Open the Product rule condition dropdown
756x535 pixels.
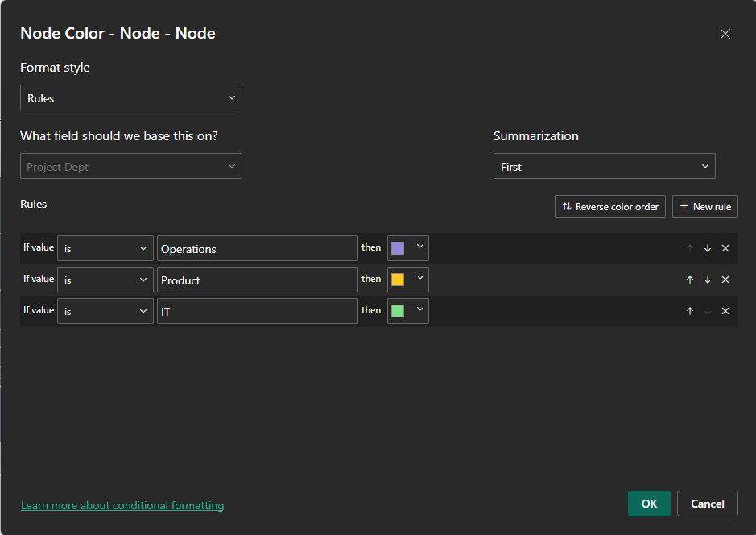(x=105, y=280)
